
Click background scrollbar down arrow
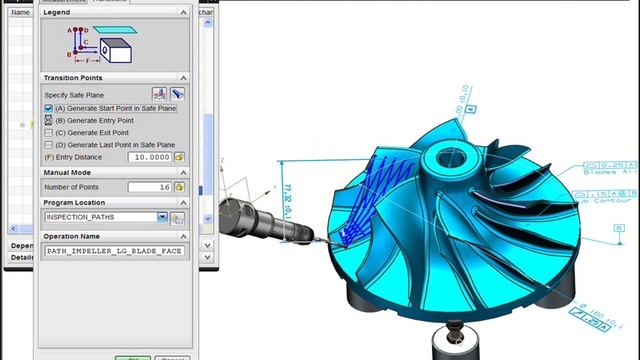[x=208, y=219]
